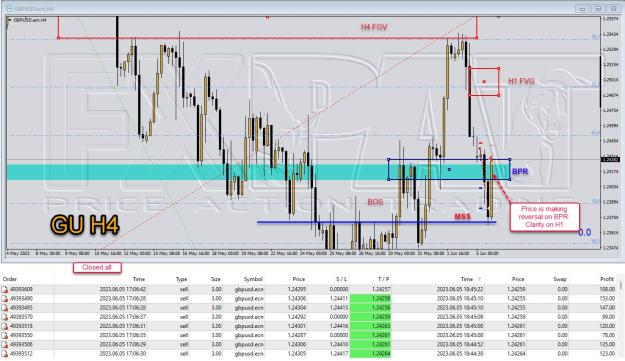
Task: Click green take profit cell 1.24264
Action: (370, 354)
